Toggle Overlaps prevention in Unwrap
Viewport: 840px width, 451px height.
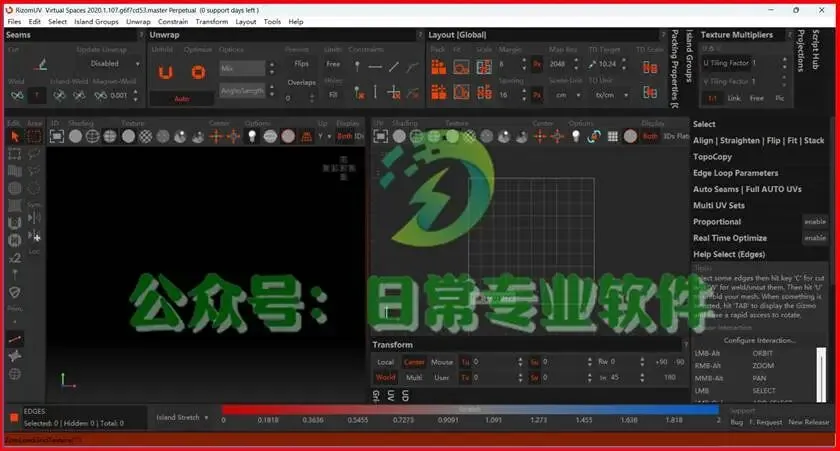pyautogui.click(x=301, y=82)
